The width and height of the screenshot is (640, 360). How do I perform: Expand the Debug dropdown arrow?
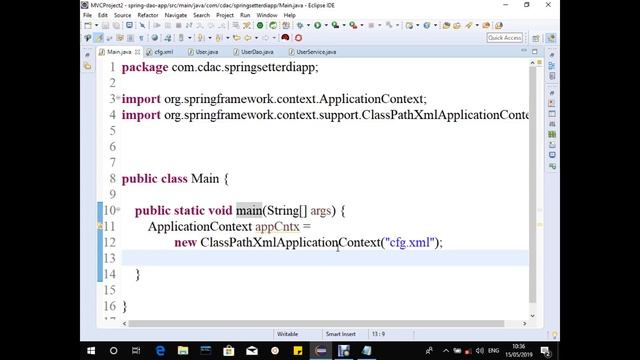[x=309, y=25]
